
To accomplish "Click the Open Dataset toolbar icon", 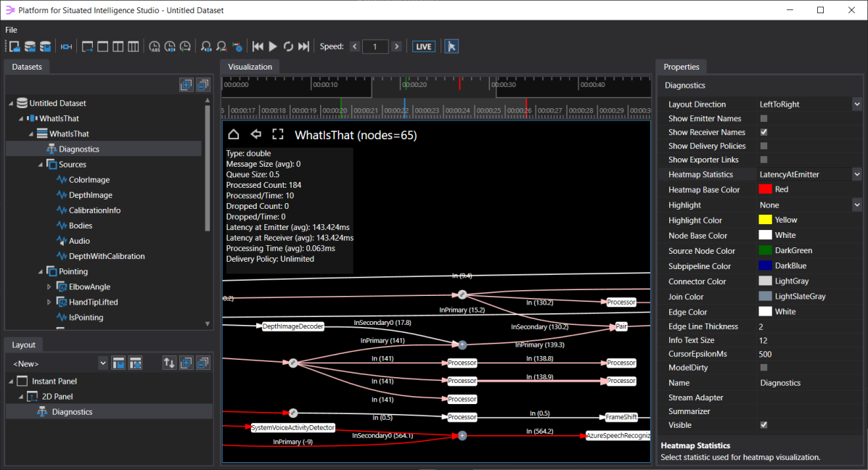I will (x=30, y=46).
